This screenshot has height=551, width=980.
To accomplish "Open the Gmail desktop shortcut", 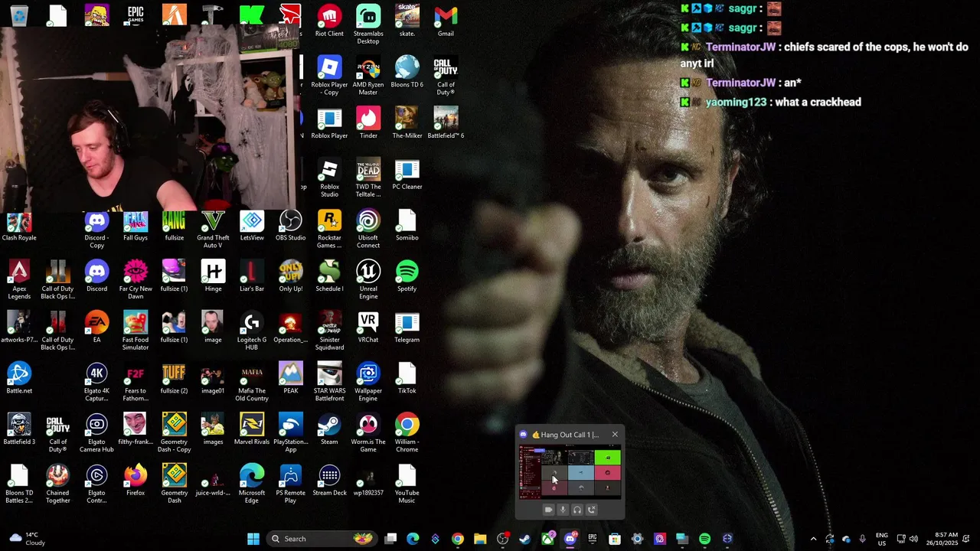I will click(446, 21).
